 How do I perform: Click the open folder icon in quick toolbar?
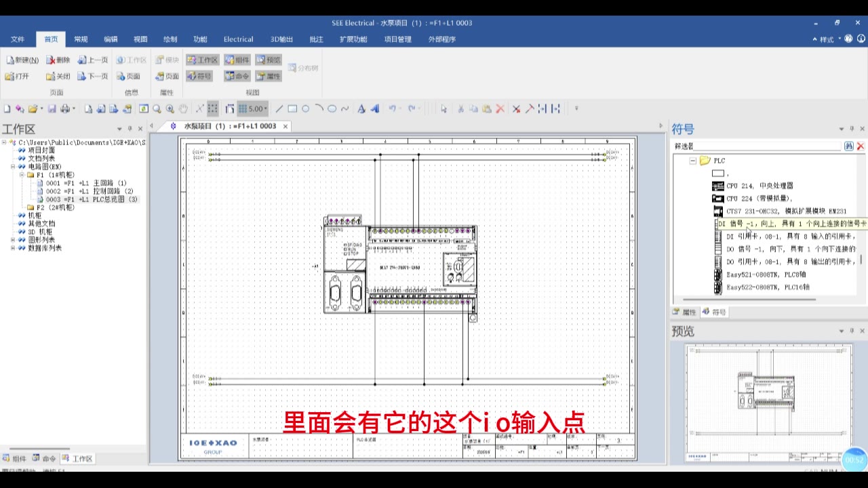(33, 108)
